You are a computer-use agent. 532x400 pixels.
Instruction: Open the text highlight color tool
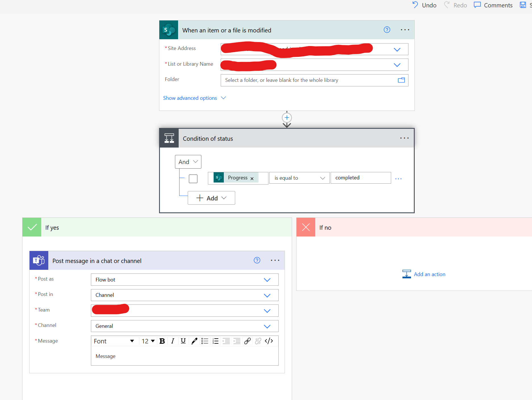tap(194, 341)
